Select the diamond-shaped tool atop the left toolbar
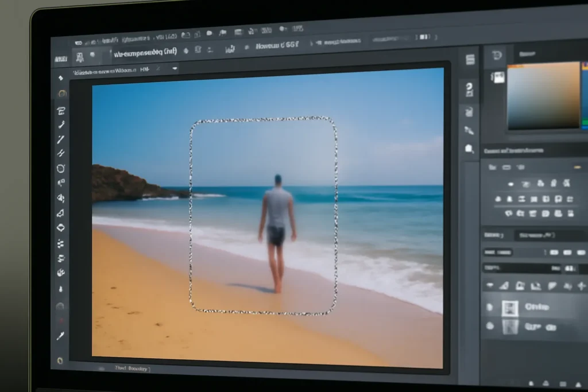588x392 pixels. coord(61,78)
